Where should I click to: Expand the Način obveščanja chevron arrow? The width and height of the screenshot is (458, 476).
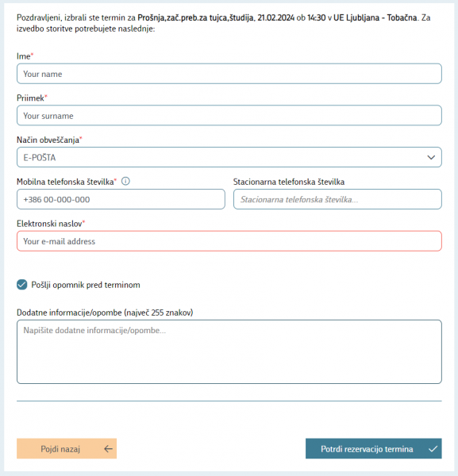click(x=431, y=157)
